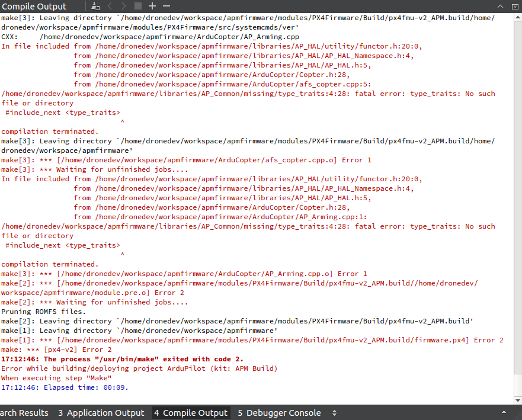Clear the compile output with the broom icon
This screenshot has width=522, height=420.
(95, 6)
